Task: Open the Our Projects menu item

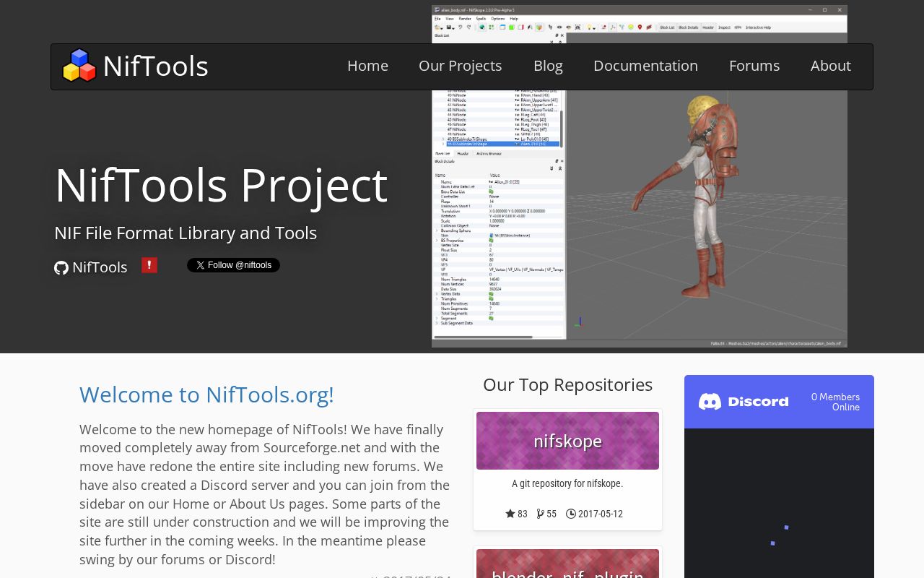Action: pyautogui.click(x=460, y=66)
